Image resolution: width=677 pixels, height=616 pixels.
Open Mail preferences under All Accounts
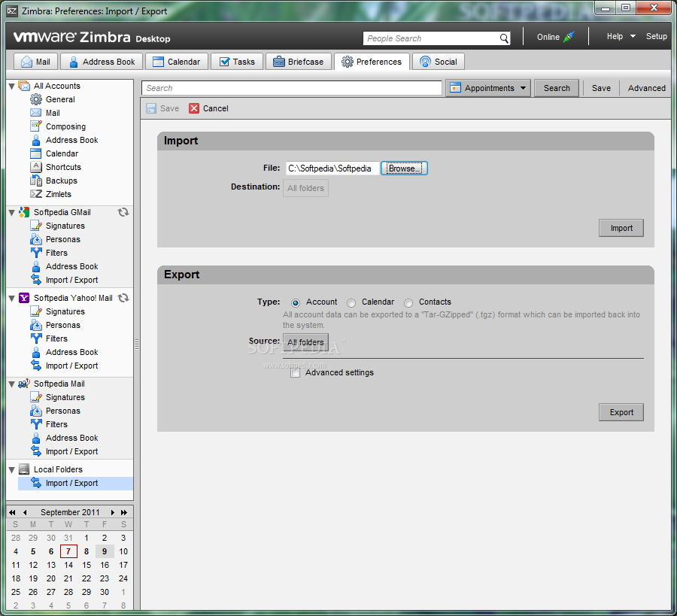pos(53,113)
